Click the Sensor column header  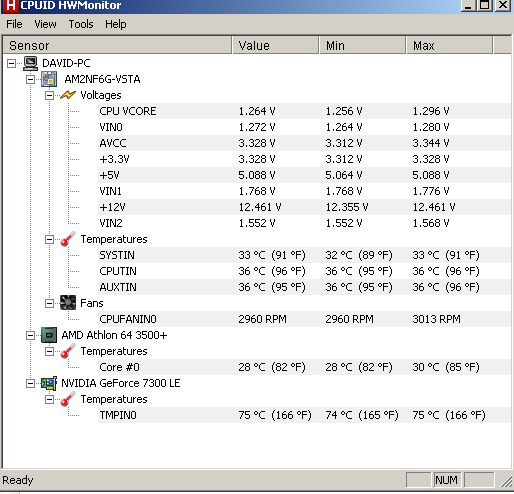(117, 45)
